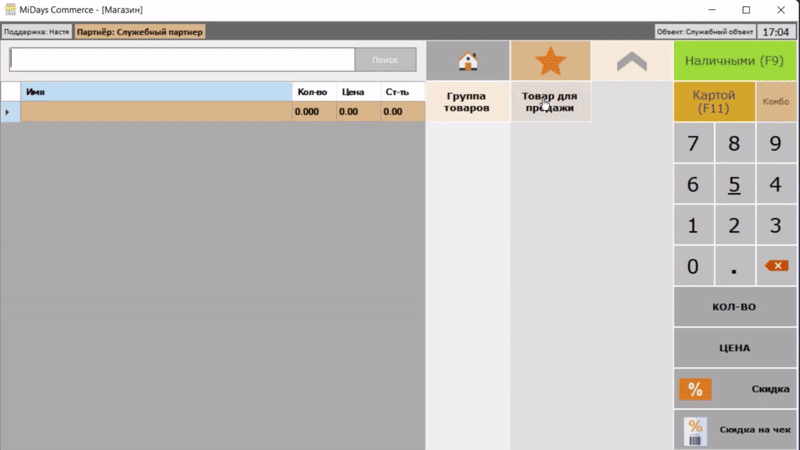Click the Объект: Служебный объект label

pyautogui.click(x=705, y=32)
